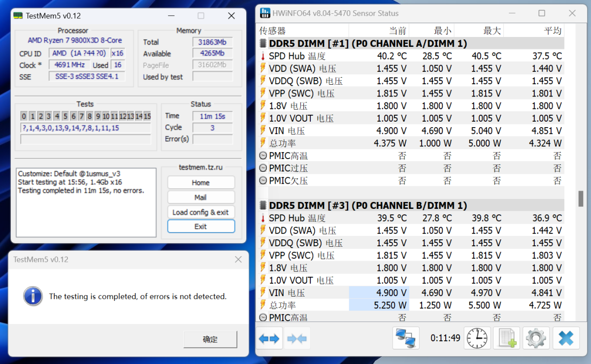Click the HWiNFO vertical scrollbar thumb
This screenshot has width=591, height=364.
tap(581, 199)
